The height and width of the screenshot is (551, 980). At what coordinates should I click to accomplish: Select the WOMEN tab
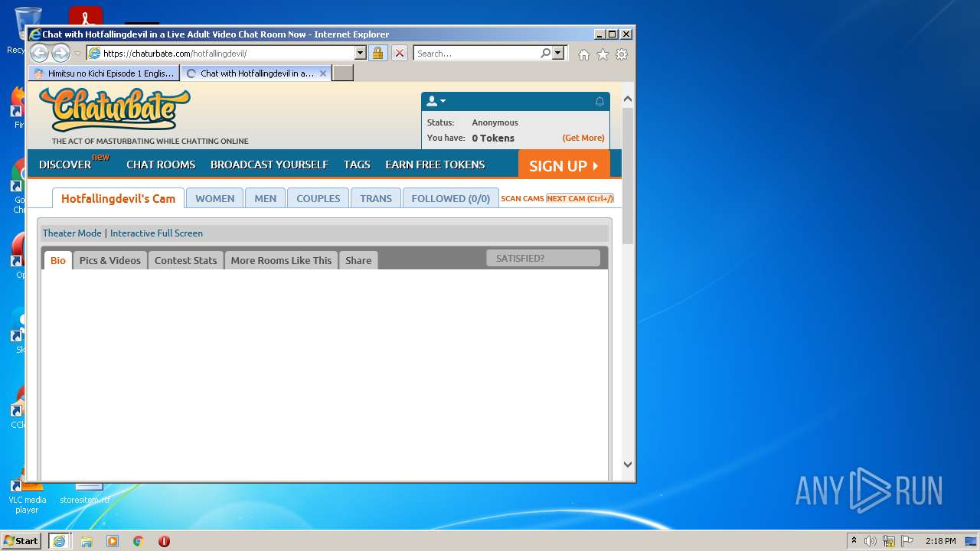(214, 198)
